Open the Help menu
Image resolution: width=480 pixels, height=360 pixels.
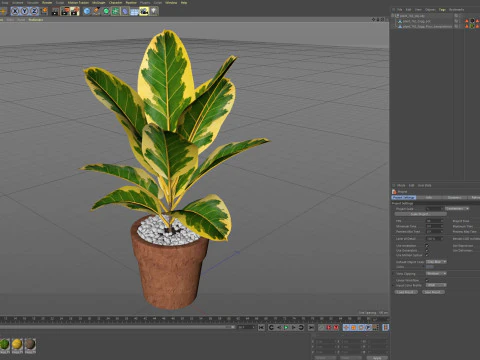coord(184,3)
